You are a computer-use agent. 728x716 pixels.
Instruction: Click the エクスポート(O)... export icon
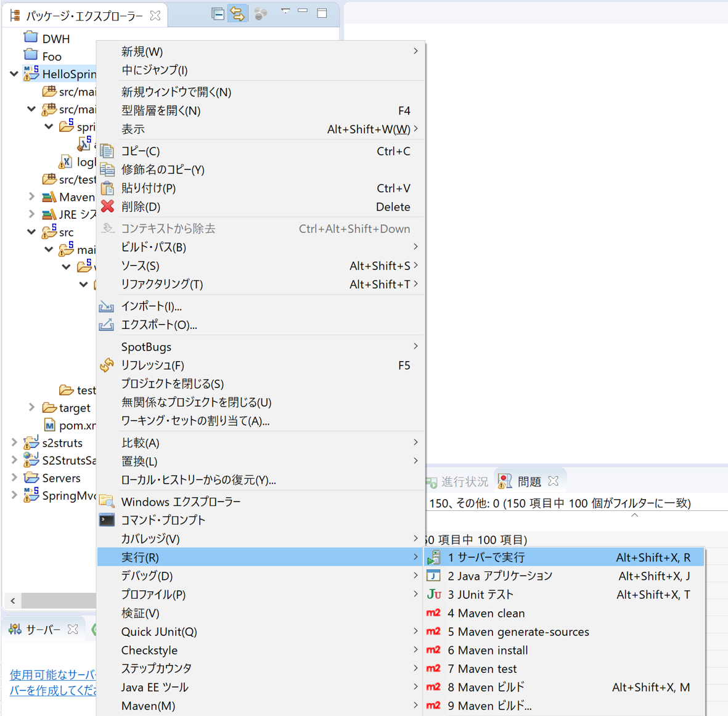point(106,325)
